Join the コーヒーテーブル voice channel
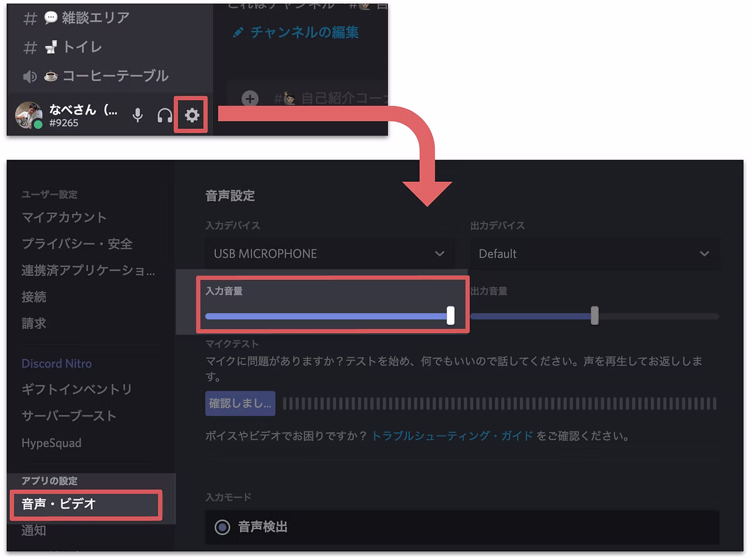This screenshot has height=560, width=752. [105, 76]
